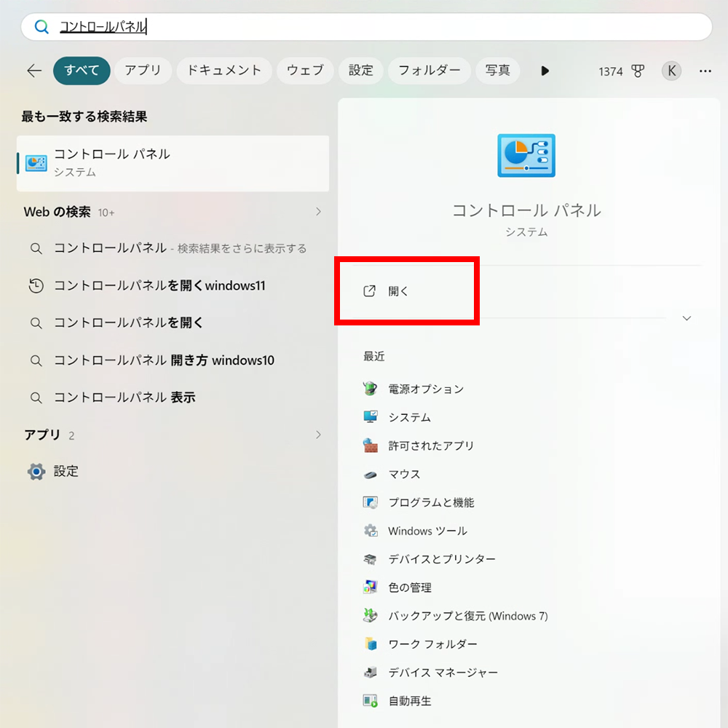Select the ドキュメント filter tab
The width and height of the screenshot is (728, 728).
(223, 71)
